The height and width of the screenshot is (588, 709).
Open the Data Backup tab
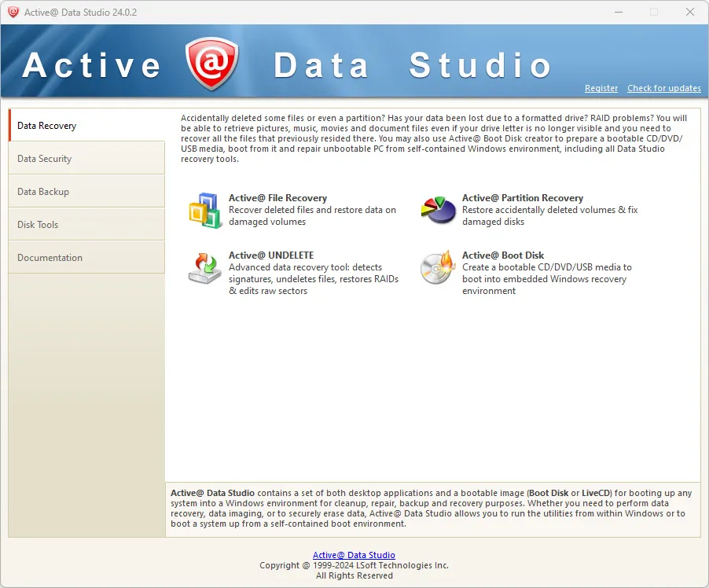(x=86, y=191)
